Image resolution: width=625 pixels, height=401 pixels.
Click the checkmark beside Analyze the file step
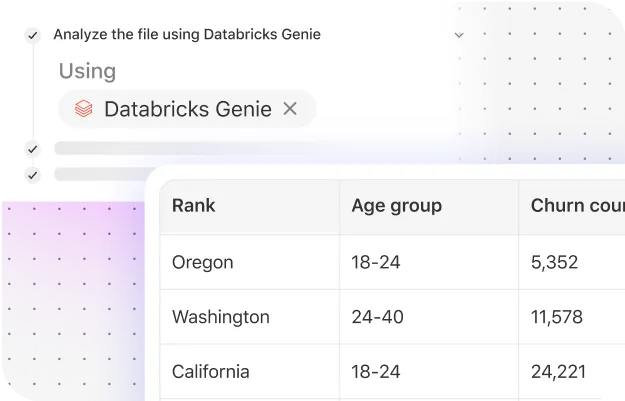(x=33, y=35)
